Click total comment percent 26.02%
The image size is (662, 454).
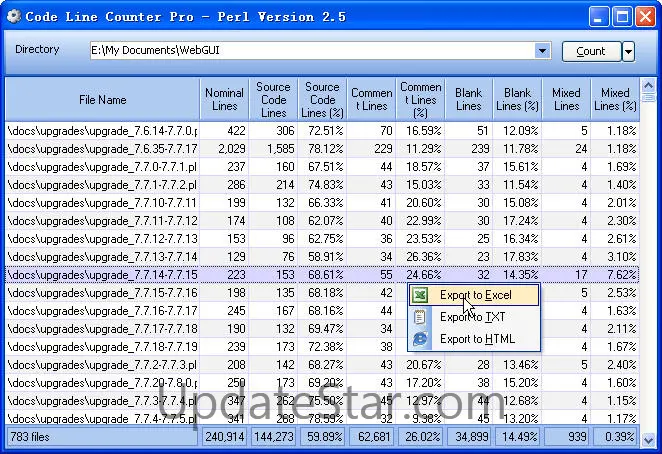(x=421, y=437)
